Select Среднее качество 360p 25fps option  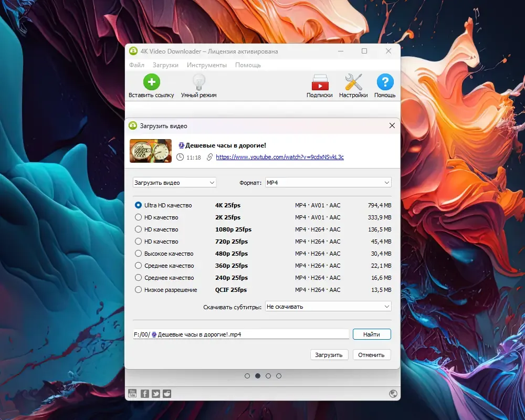(x=138, y=265)
